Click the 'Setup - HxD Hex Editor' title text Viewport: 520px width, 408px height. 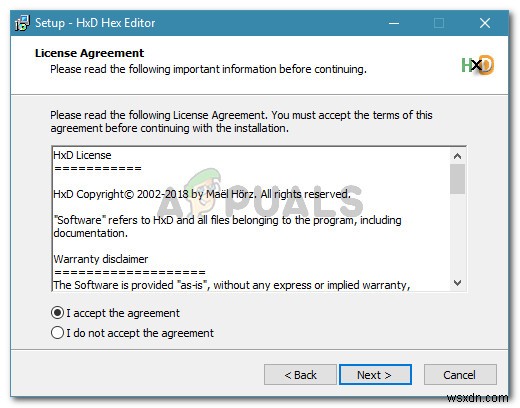pyautogui.click(x=95, y=23)
